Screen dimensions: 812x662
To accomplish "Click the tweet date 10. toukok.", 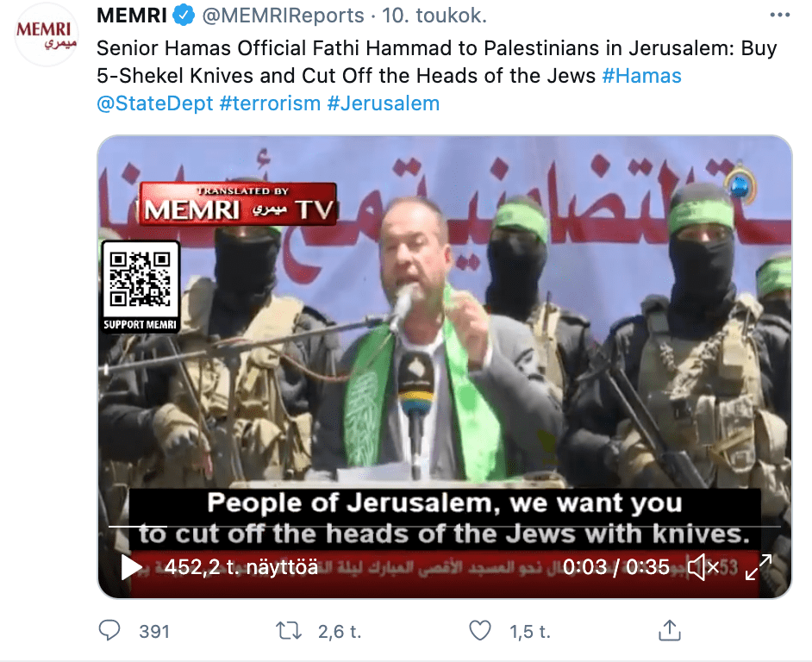I will [434, 16].
